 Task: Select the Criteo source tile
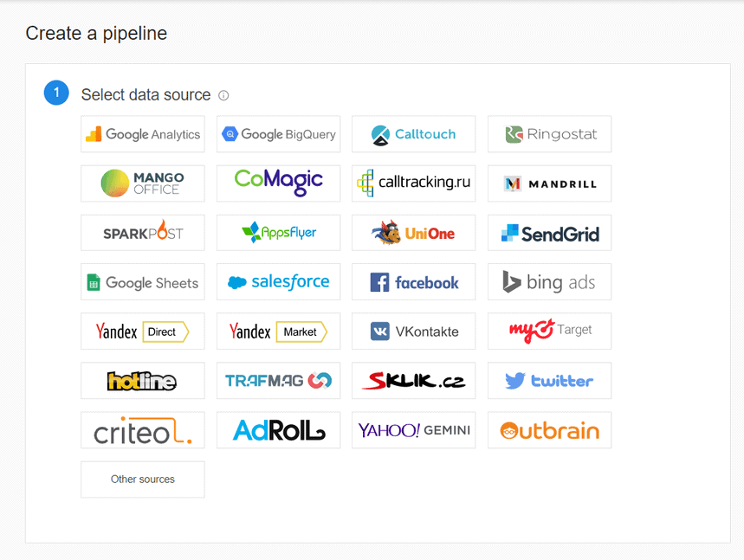[143, 430]
